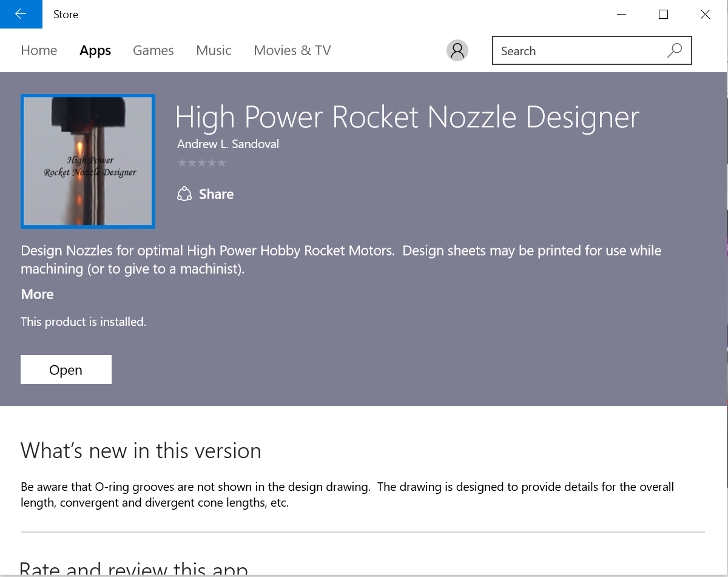Open the user account profile icon
Viewport: 728px width, 577px height.
pos(457,50)
